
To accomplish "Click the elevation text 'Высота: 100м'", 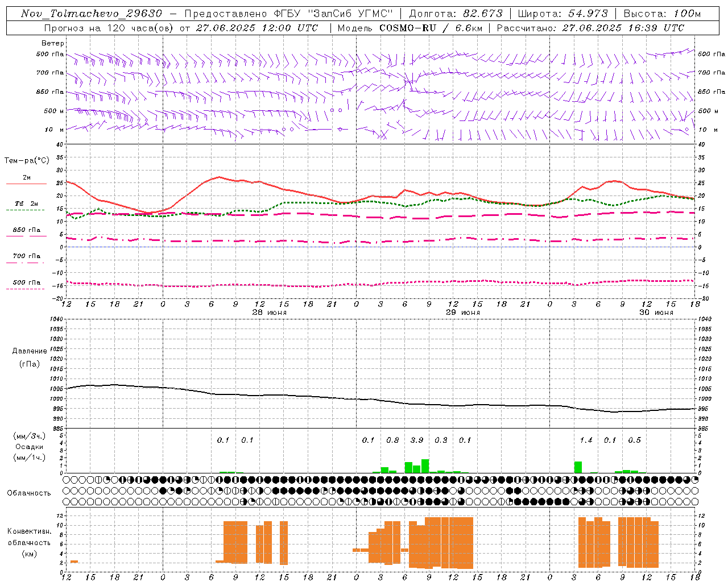I will click(x=663, y=14).
